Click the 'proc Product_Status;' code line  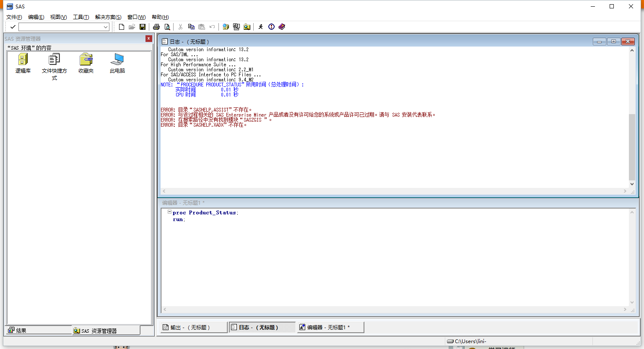(205, 213)
